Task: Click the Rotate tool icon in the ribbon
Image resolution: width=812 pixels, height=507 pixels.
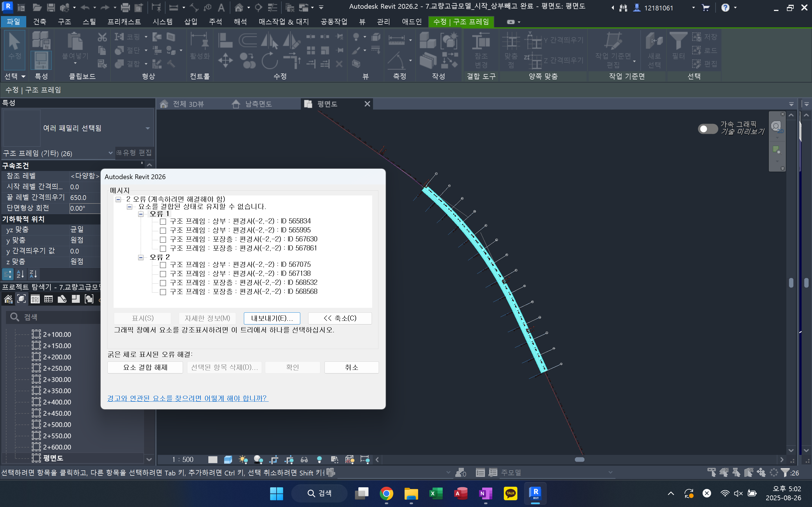Action: coord(270,61)
